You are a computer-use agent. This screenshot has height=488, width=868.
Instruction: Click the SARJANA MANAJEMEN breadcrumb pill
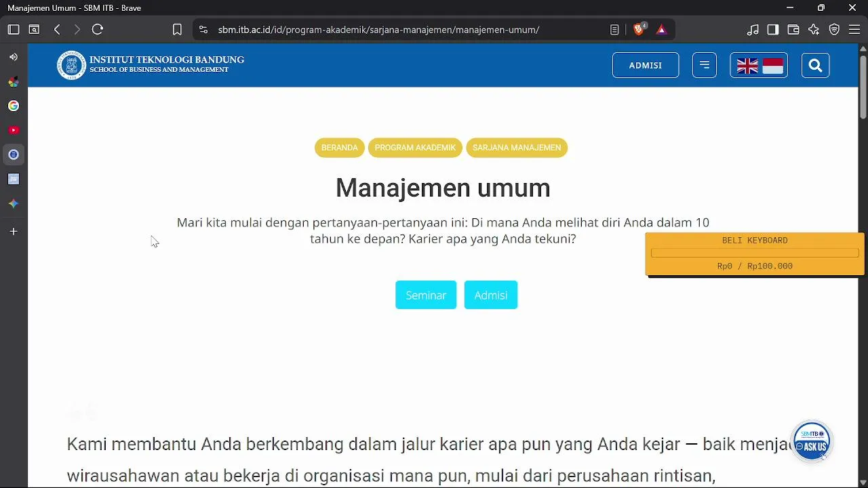[517, 148]
